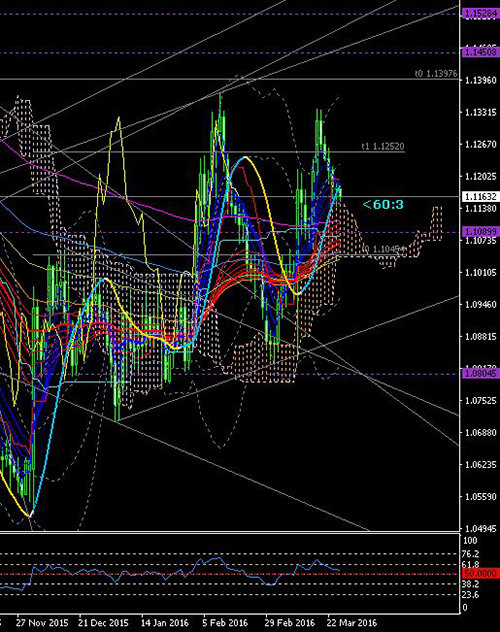Click the 22 Mar 2016 date marker
This screenshot has height=632, width=500.
352,623
